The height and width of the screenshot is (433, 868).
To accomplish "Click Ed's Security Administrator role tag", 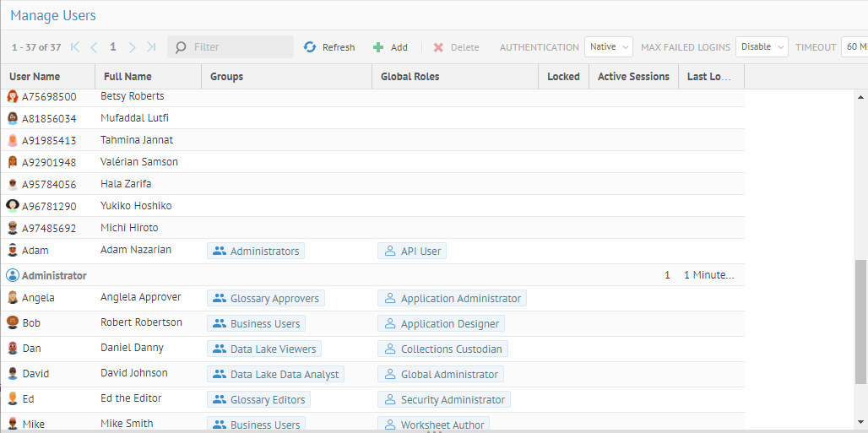I will (443, 399).
